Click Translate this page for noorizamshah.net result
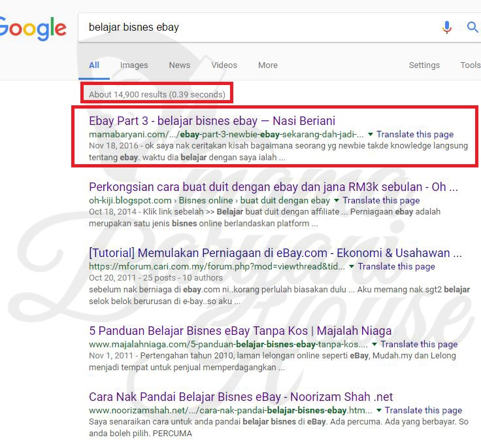Image resolution: width=481 pixels, height=448 pixels. [x=423, y=410]
